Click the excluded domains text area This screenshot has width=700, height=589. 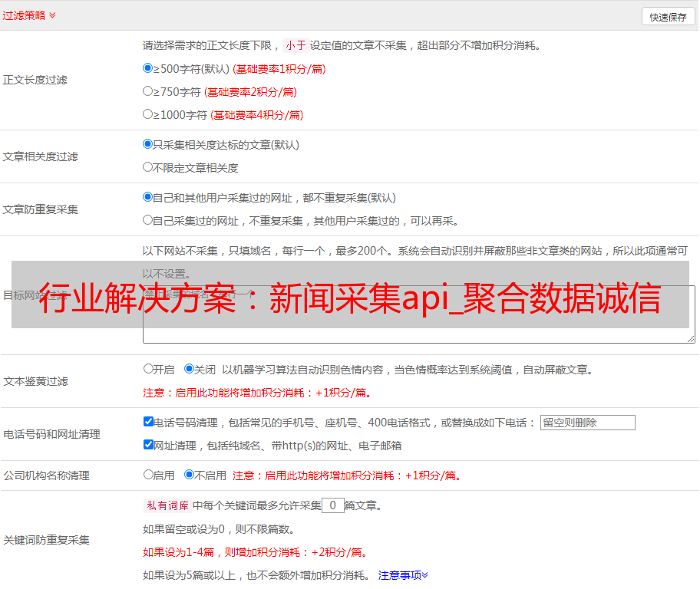pyautogui.click(x=418, y=336)
